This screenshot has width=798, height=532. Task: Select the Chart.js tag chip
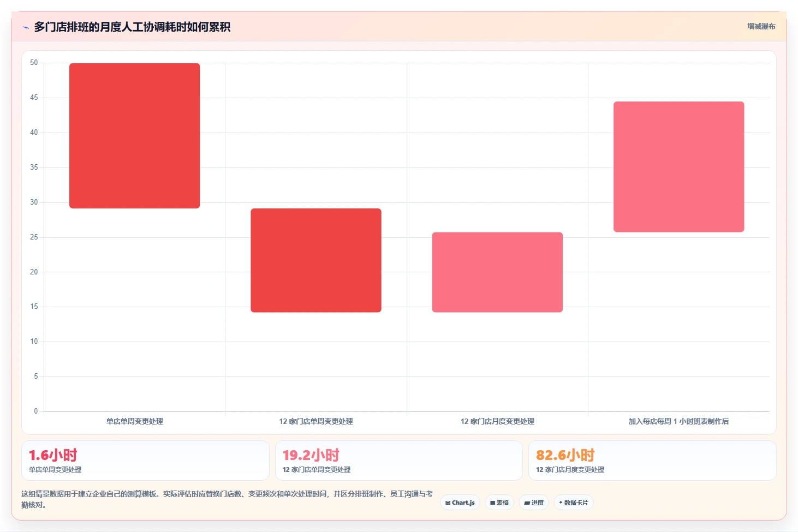[460, 503]
